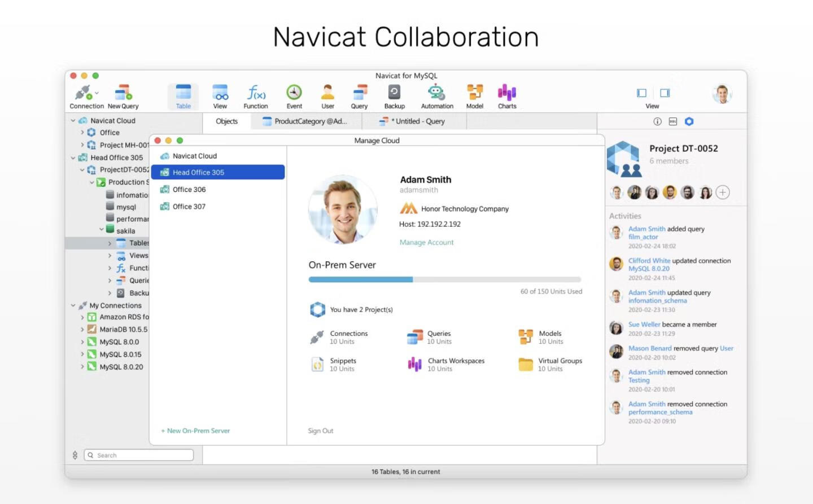The width and height of the screenshot is (813, 504).
Task: Select Head Office 305 in Manage Cloud
Action: pos(218,172)
